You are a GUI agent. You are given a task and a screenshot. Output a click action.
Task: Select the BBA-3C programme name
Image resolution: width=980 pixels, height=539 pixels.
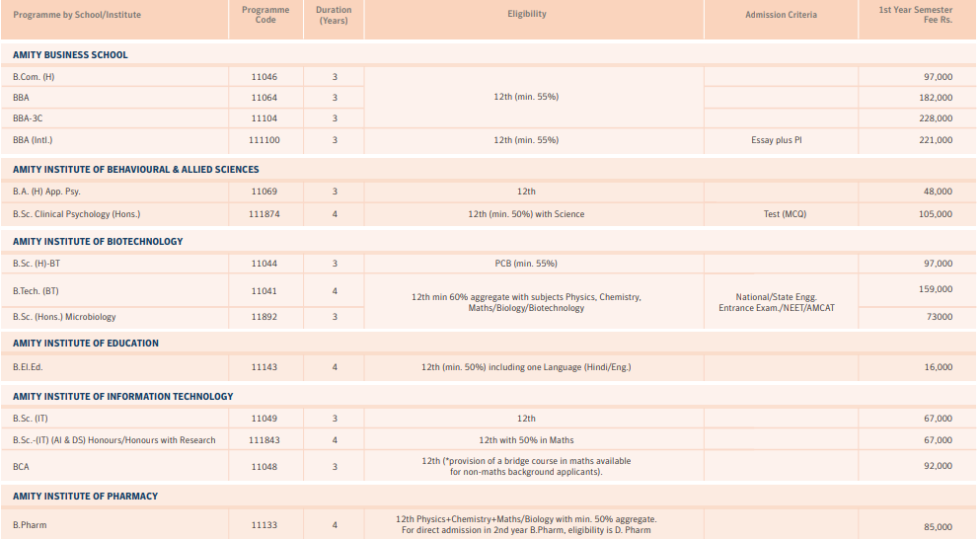28,118
